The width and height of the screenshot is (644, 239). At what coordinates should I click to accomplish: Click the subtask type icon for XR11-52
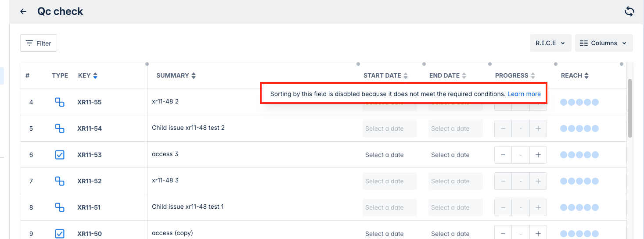(x=60, y=181)
